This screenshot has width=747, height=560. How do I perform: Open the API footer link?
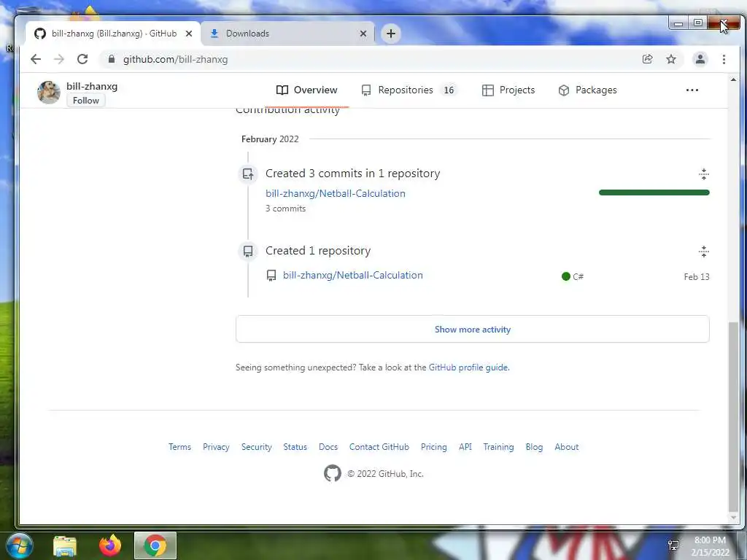465,447
